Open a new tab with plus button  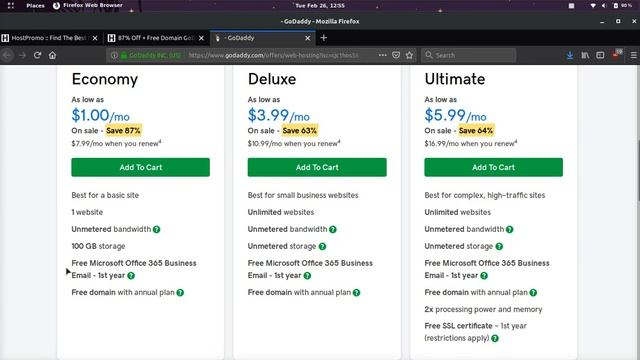coord(324,38)
